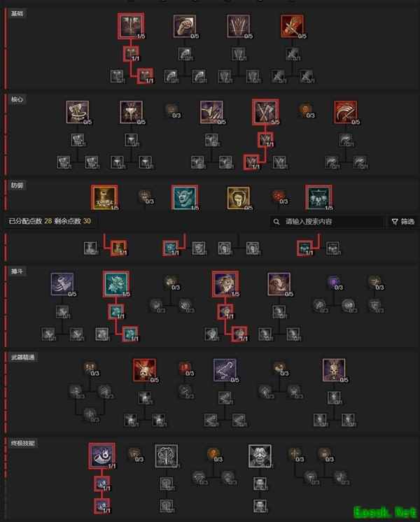Click the purple chain skill in 武器精通
The image size is (420, 522).
click(225, 370)
